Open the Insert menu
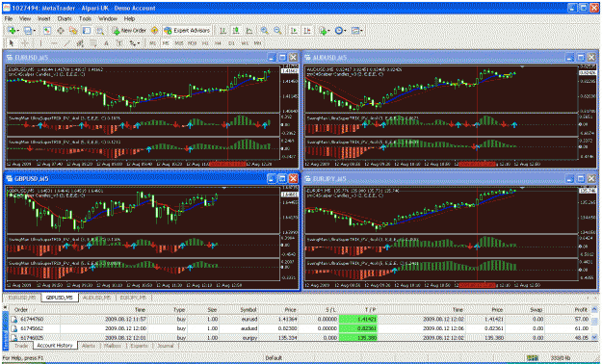Image resolution: width=602 pixels, height=364 pixels. point(44,18)
